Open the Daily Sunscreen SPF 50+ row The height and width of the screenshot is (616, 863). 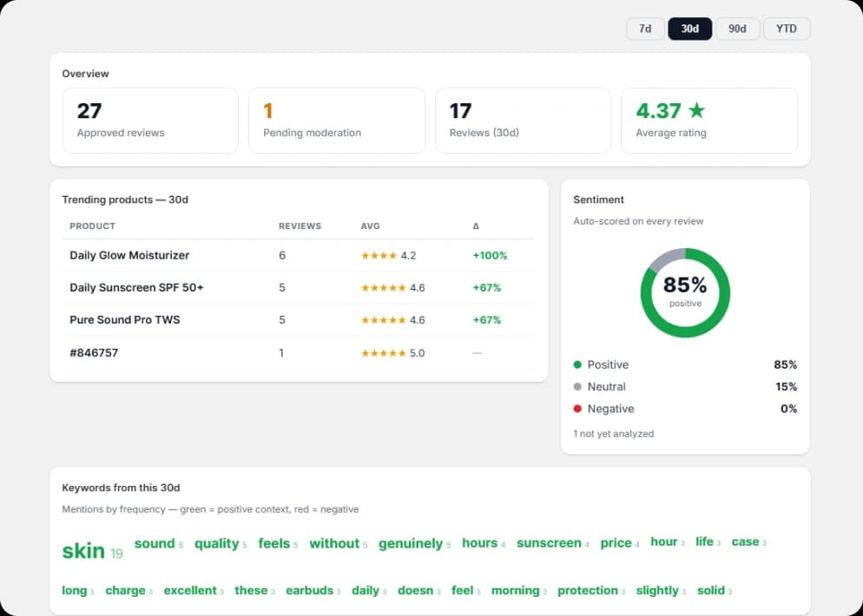(x=299, y=288)
